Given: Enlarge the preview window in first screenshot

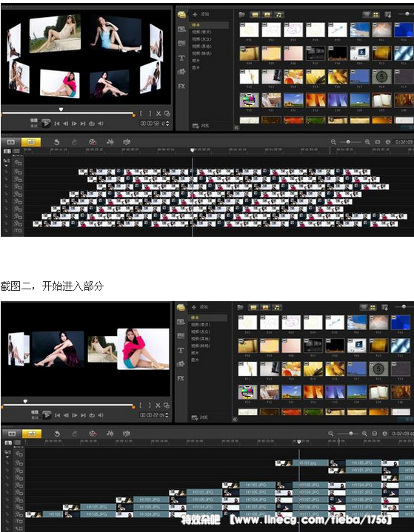Looking at the screenshot, I should click(x=167, y=114).
